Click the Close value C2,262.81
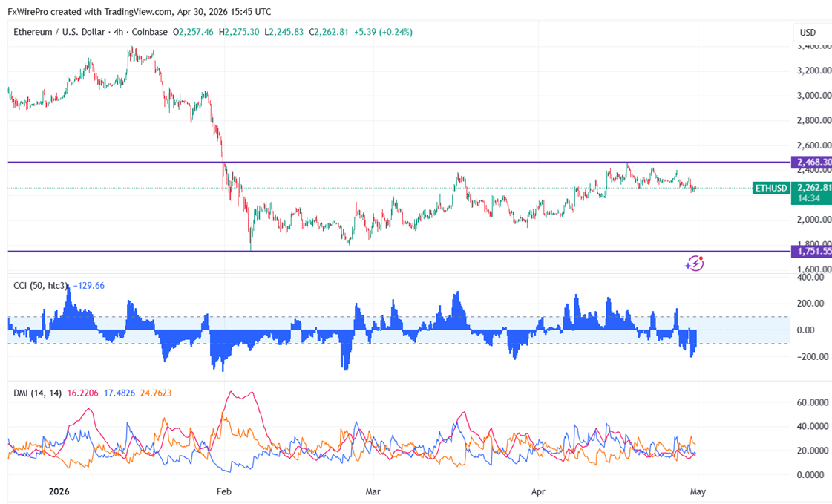832x504 pixels. 329,33
